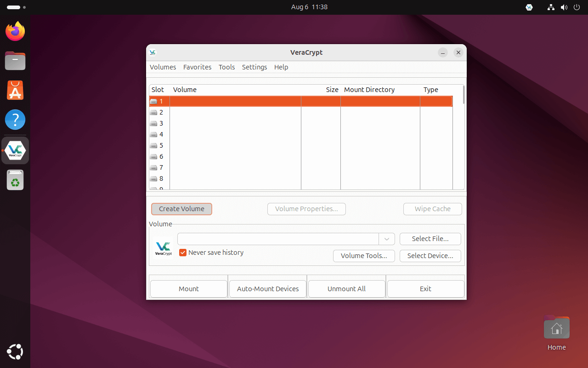Open Firefox from the dock
This screenshot has height=368, width=588.
click(15, 31)
